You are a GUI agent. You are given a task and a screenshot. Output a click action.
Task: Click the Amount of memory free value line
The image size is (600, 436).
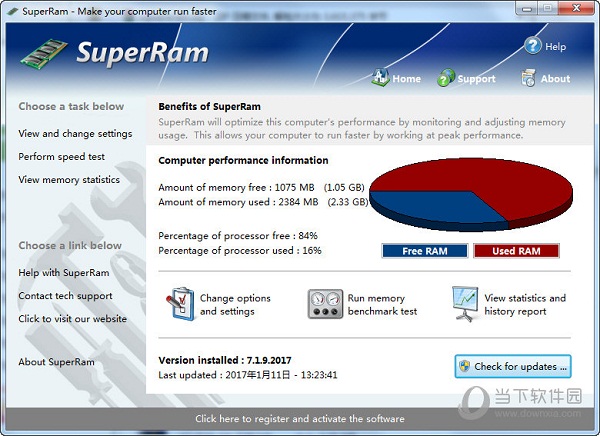pos(261,188)
